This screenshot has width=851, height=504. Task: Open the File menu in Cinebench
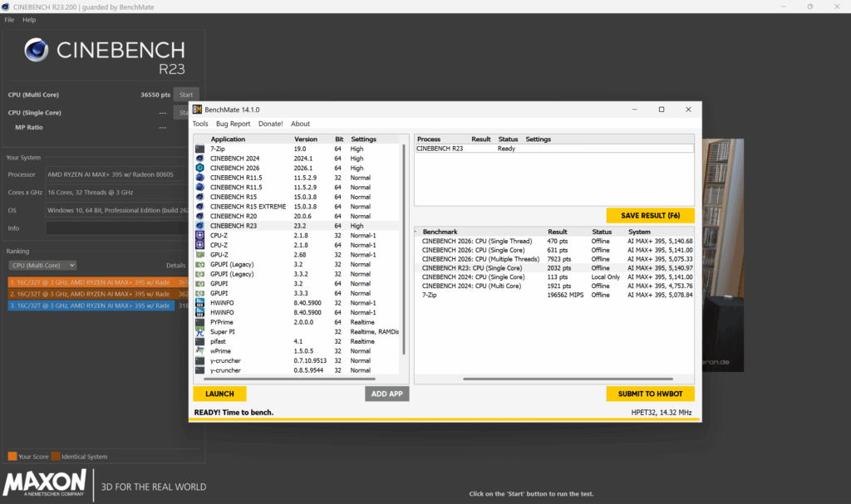(x=9, y=20)
